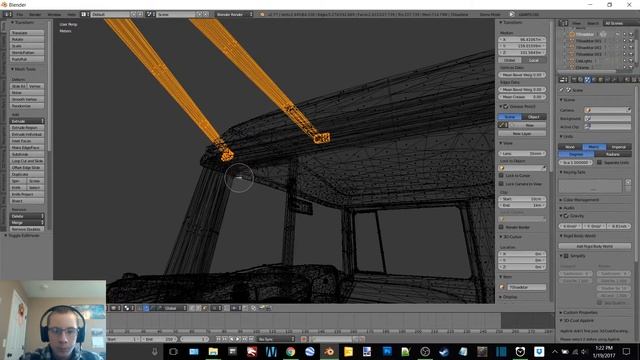The width and height of the screenshot is (640, 360).
Task: Click the outliner editor type icon
Action: tap(563, 23)
